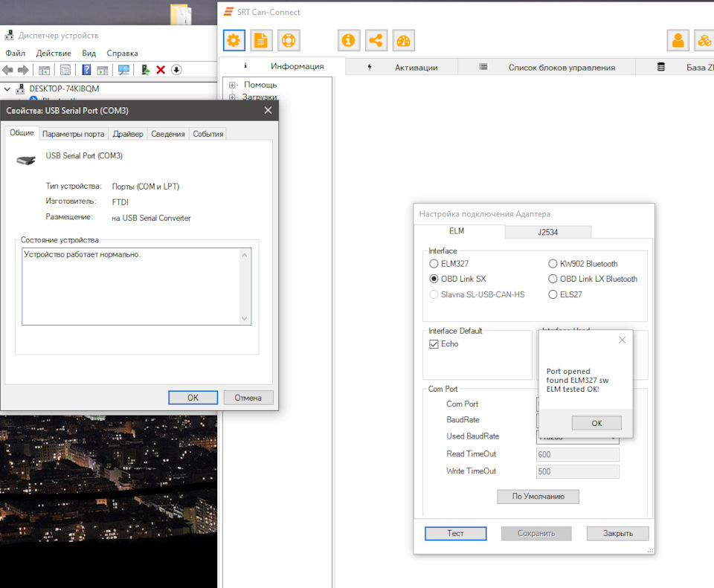714x588 pixels.
Task: Select the Общие tab
Action: [22, 132]
